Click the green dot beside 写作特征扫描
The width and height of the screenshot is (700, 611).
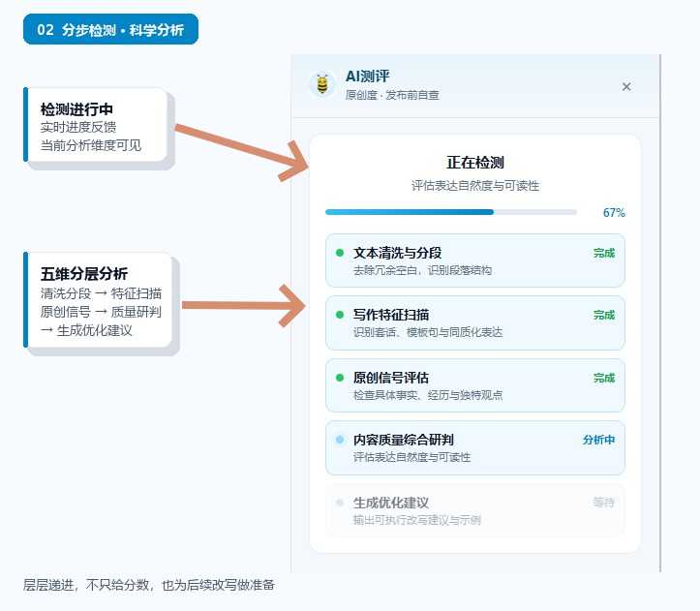pos(340,315)
